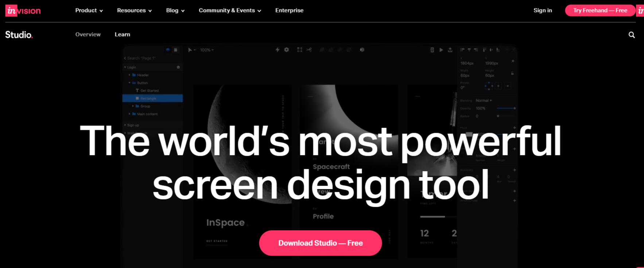Viewport: 644px width, 268px height.
Task: Click the Sign in link
Action: coord(543,11)
